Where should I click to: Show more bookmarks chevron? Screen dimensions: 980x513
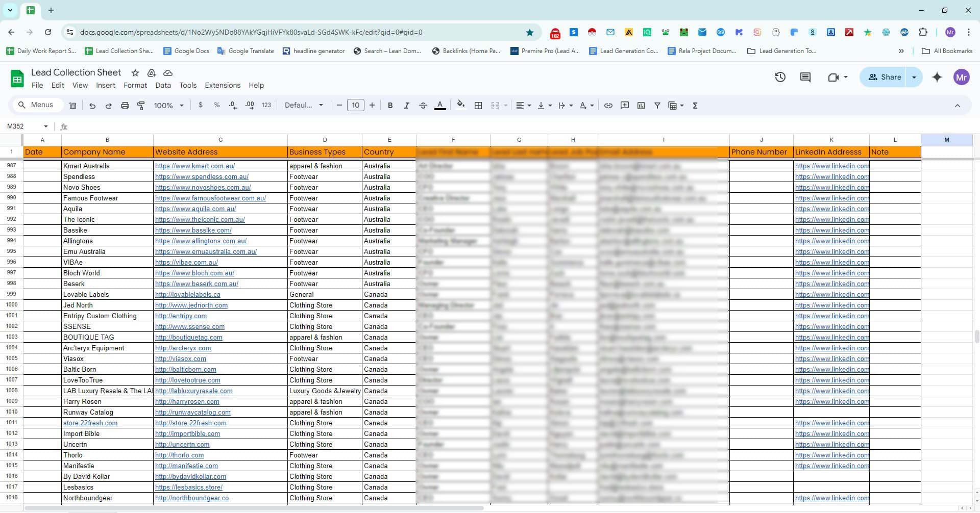[x=901, y=51]
